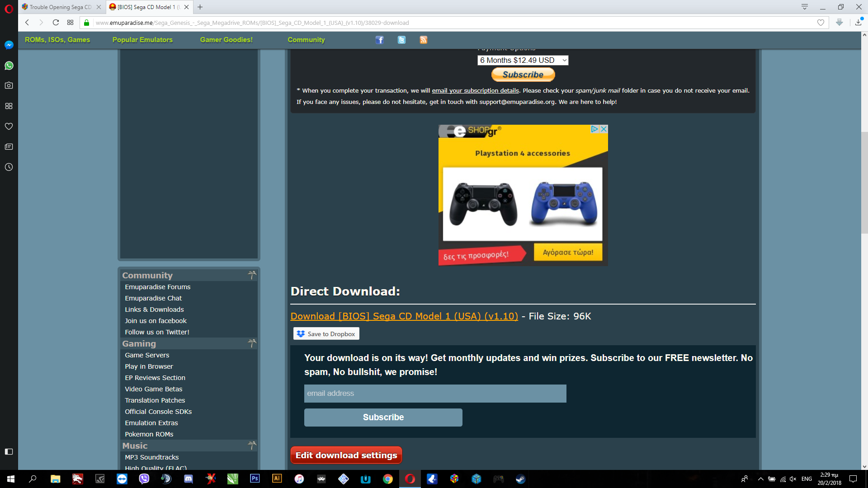The height and width of the screenshot is (488, 868).
Task: Collapse the Gaming sidebar section
Action: click(252, 343)
